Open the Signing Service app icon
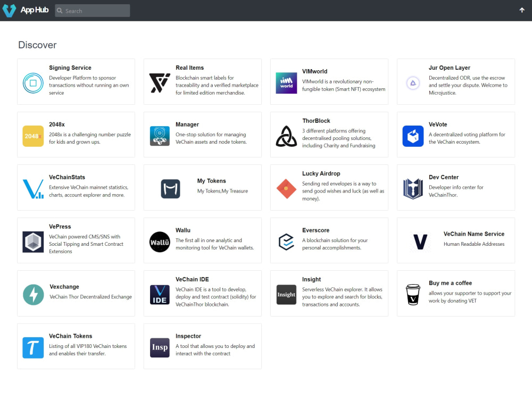Screen dimensions: 532x399 click(33, 83)
